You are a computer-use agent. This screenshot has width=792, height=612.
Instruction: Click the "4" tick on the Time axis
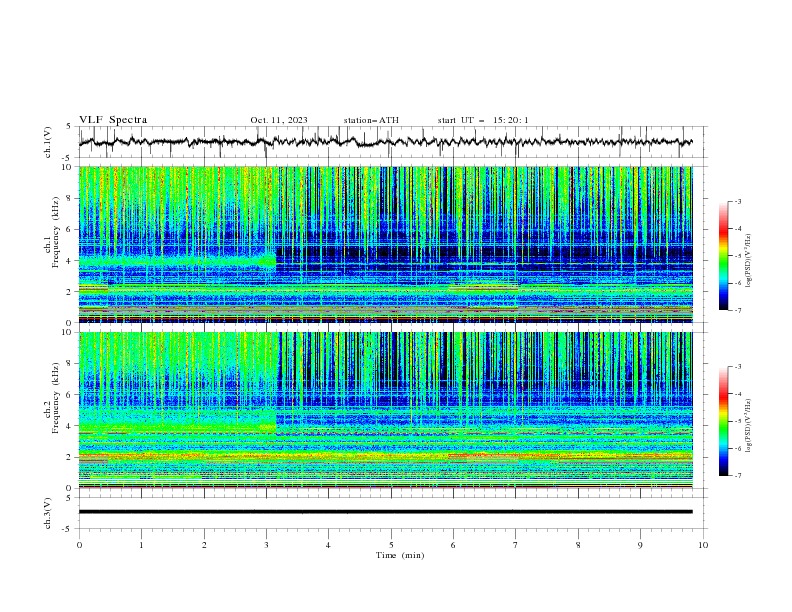point(328,545)
